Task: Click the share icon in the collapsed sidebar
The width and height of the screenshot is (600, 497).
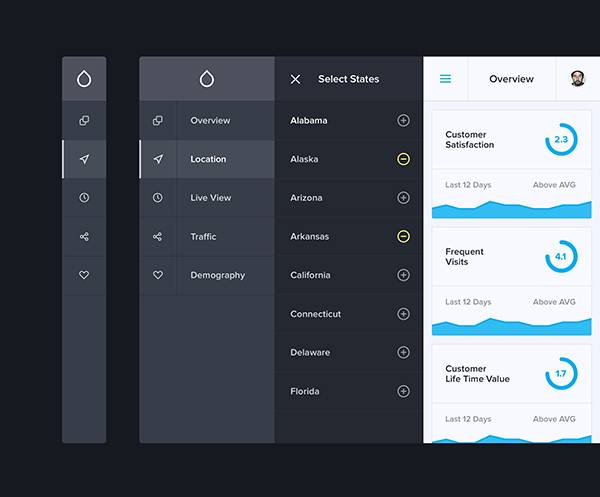Action: coord(84,237)
